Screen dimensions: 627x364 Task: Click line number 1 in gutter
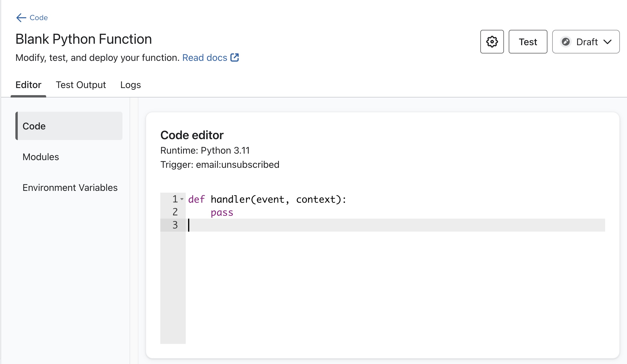pos(175,199)
